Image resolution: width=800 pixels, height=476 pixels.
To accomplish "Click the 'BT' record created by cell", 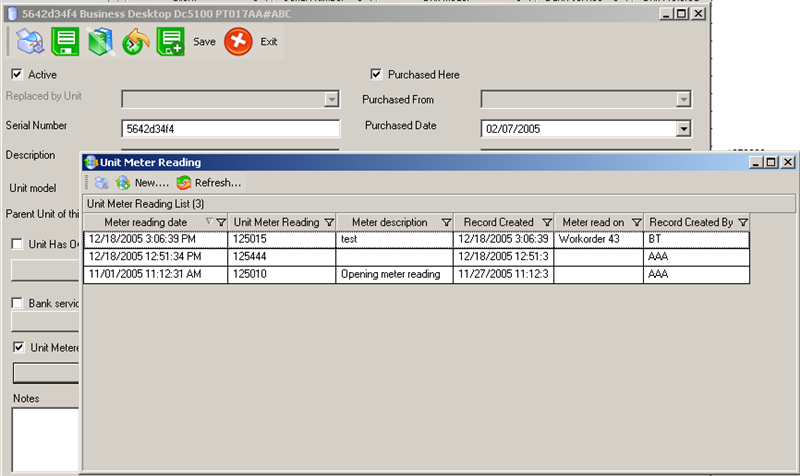I will 697,239.
